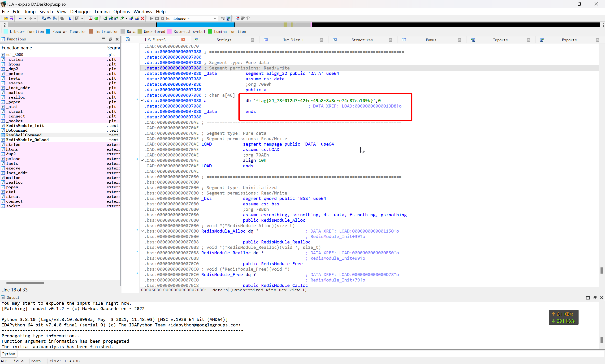Collapse the RedisModule_Alloc dq line chevron

(142, 231)
